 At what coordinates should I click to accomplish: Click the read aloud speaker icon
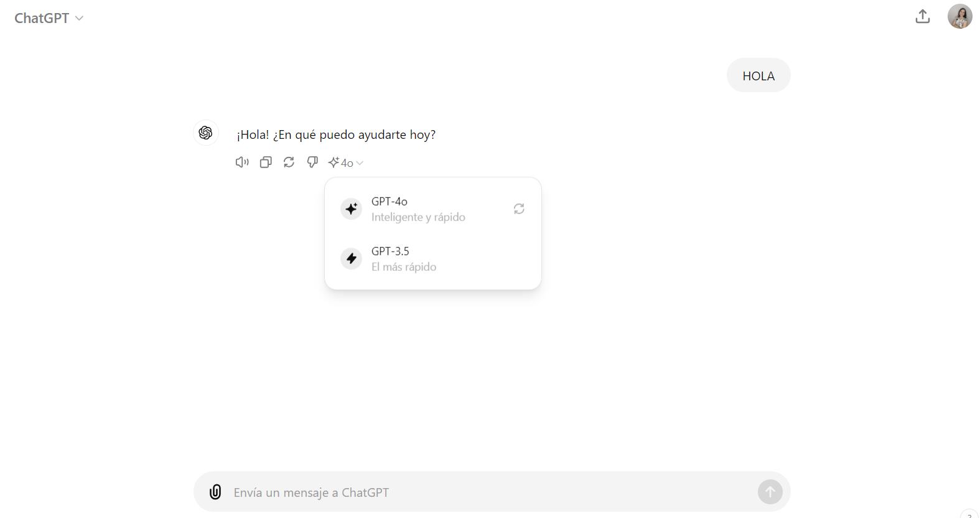[242, 162]
